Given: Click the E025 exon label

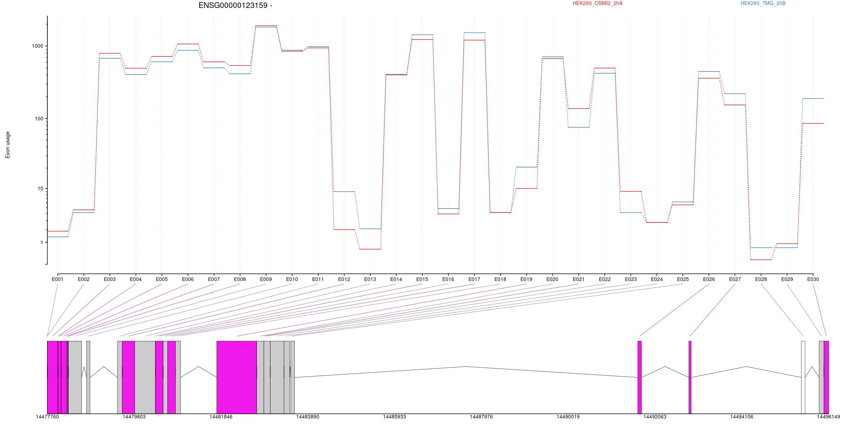Looking at the screenshot, I should (683, 279).
